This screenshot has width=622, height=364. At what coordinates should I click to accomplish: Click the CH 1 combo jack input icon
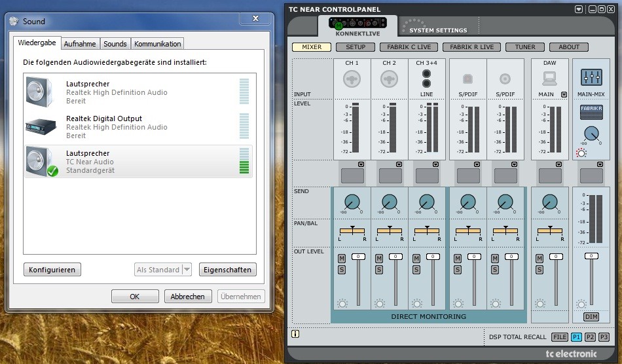(x=352, y=79)
